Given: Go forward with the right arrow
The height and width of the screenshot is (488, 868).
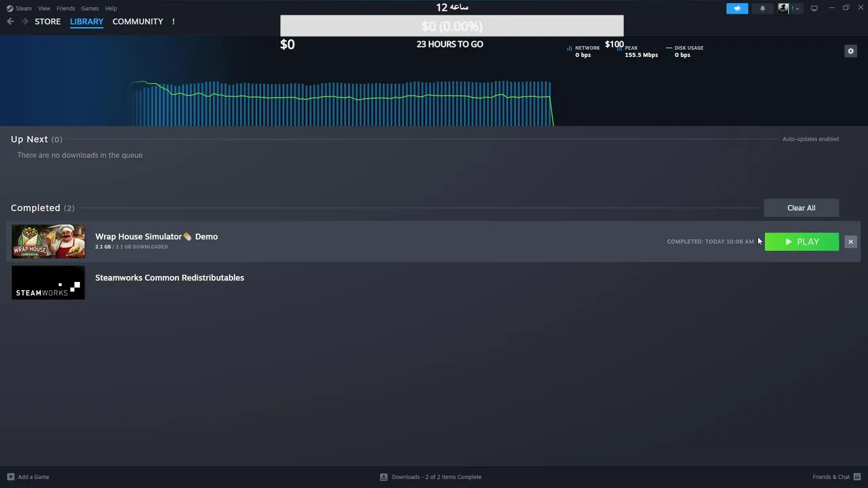Looking at the screenshot, I should [x=24, y=22].
